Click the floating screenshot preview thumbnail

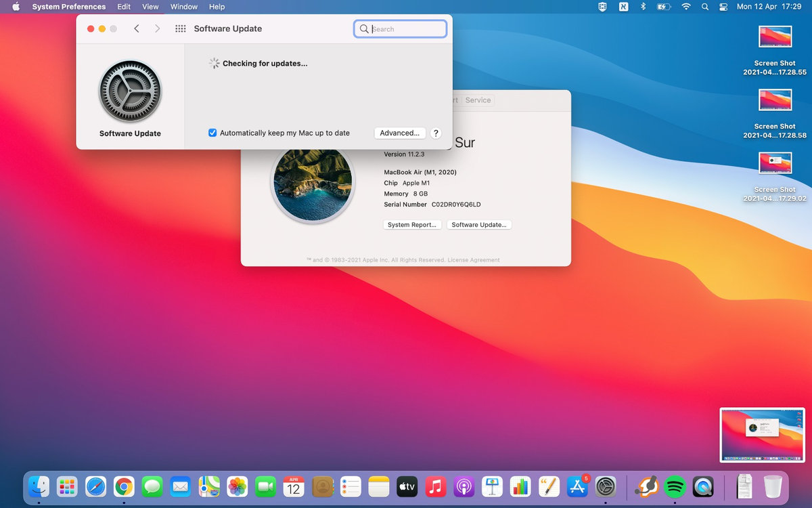[762, 435]
